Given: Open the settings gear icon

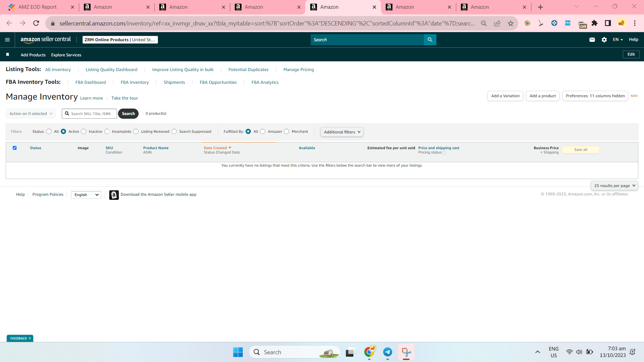Looking at the screenshot, I should (x=604, y=40).
